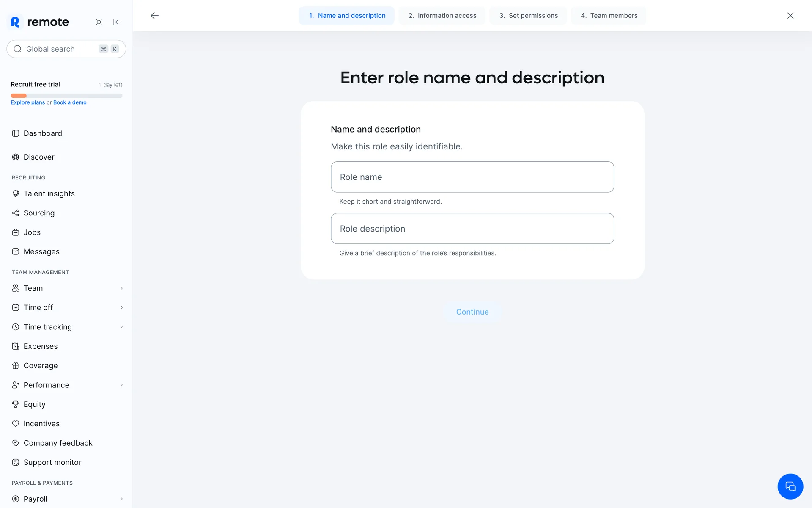
Task: Open the Talent insights lightbulb icon
Action: 16,193
